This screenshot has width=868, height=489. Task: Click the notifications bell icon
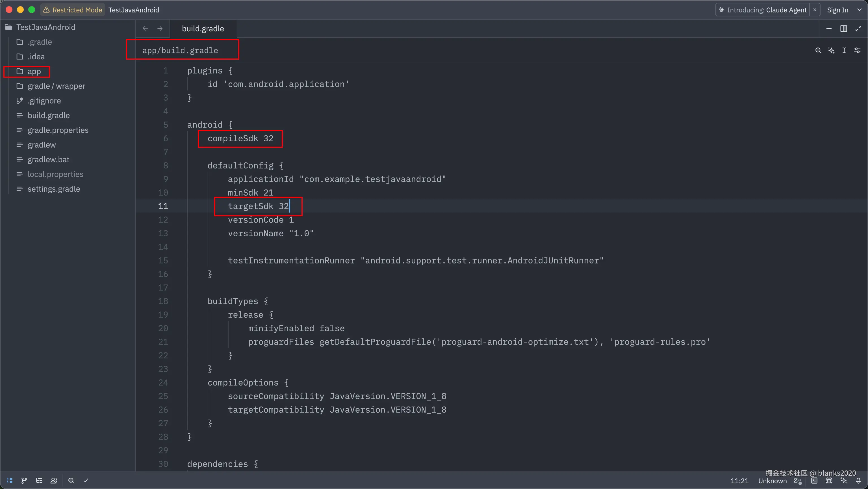[858, 481]
